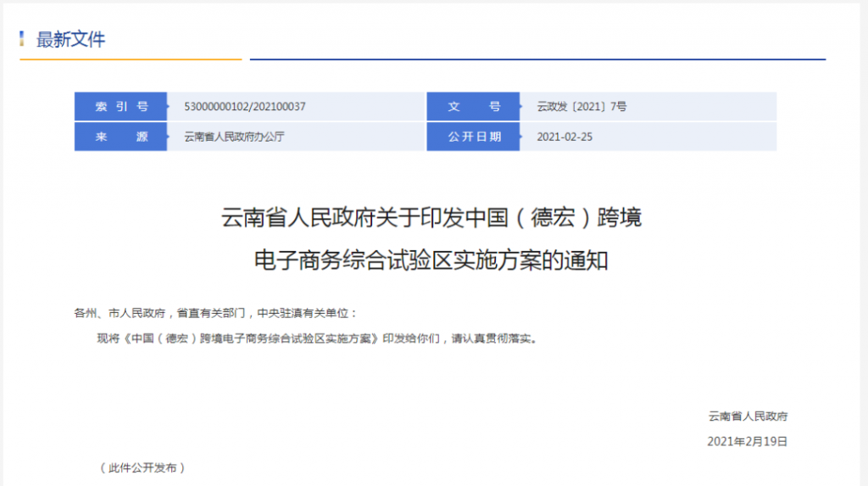Click the signing date 2021年2月19日
868x486 pixels.
click(x=748, y=441)
